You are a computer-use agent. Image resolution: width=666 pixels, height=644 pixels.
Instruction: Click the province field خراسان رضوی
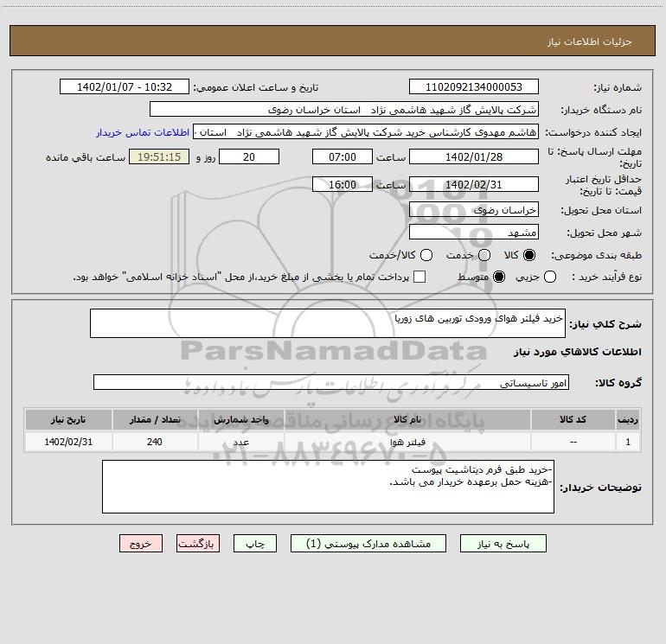[x=474, y=210]
